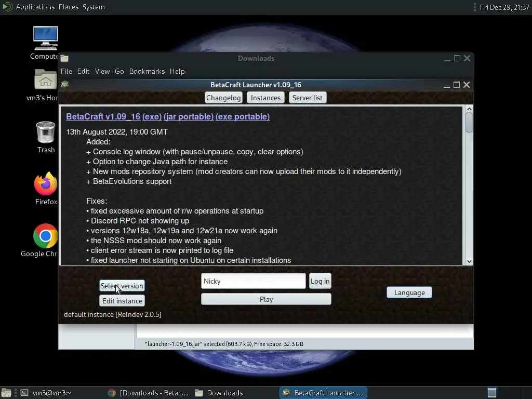
Task: Maximize the BetaCraft Launcher window
Action: pos(457,85)
